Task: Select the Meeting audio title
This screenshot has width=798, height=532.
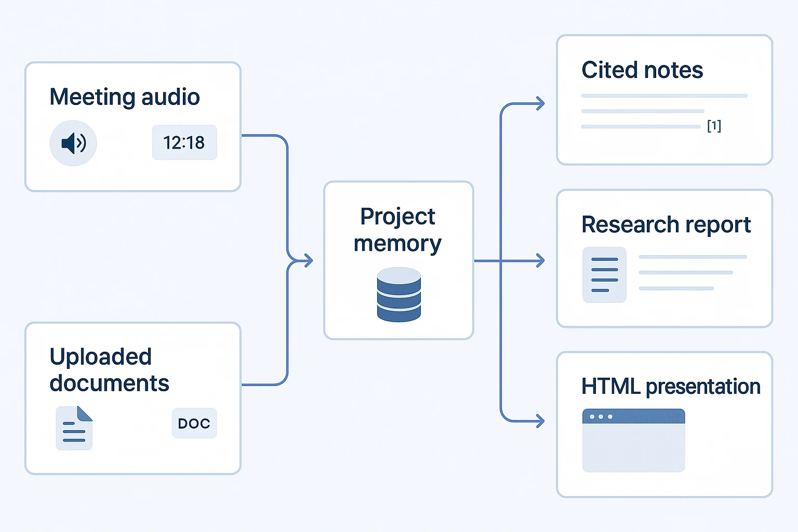Action: [x=125, y=97]
